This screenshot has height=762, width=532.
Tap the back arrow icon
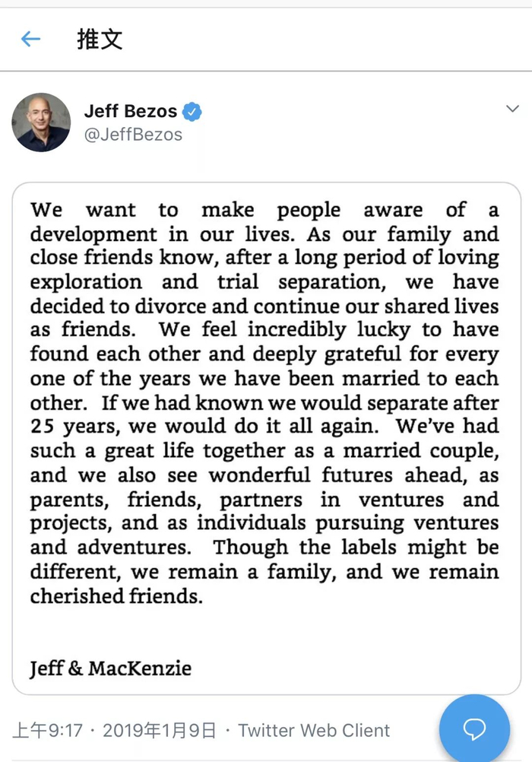pos(30,39)
